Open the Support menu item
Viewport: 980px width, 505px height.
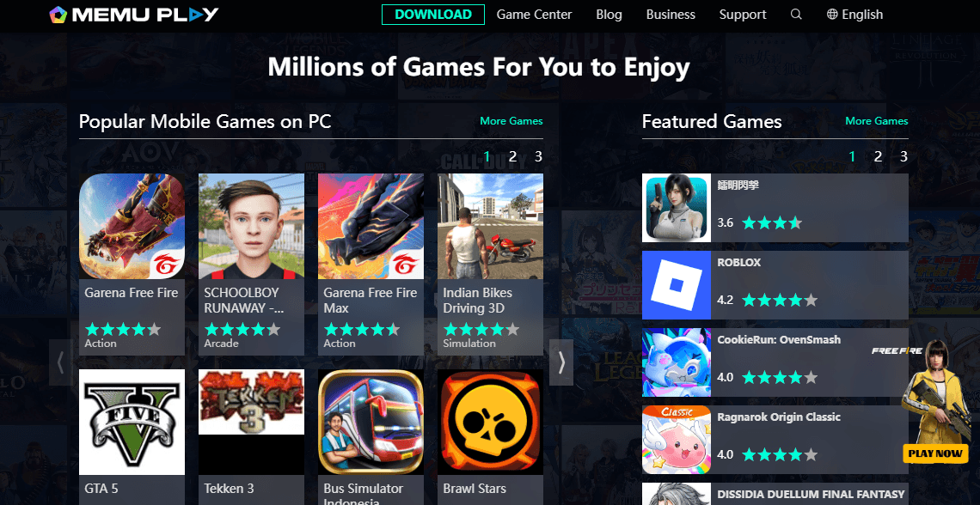coord(743,15)
